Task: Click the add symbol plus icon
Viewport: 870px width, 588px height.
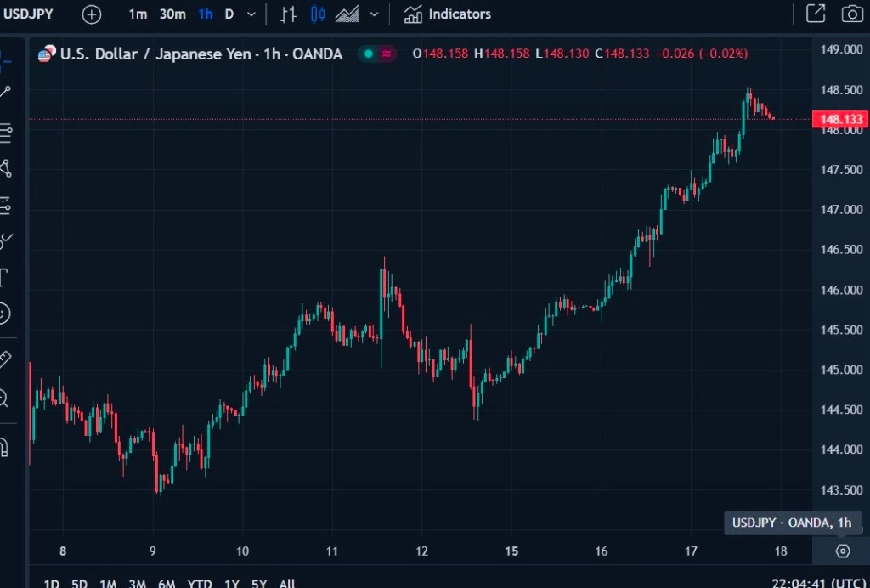Action: [91, 14]
